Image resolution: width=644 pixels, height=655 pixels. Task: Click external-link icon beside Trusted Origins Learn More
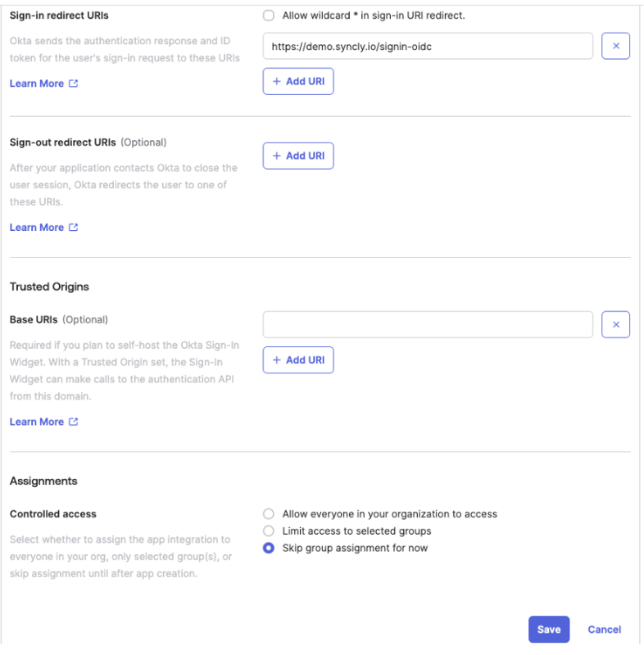72,421
